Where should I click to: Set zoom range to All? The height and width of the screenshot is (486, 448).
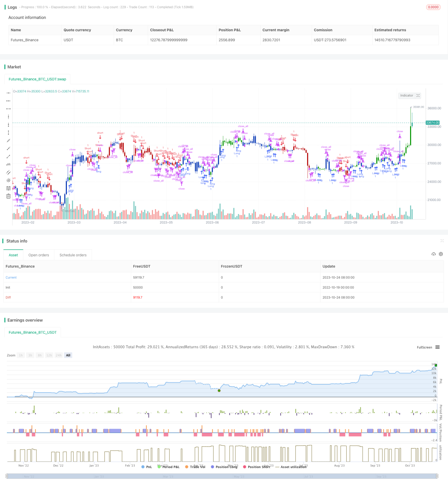[x=68, y=355]
